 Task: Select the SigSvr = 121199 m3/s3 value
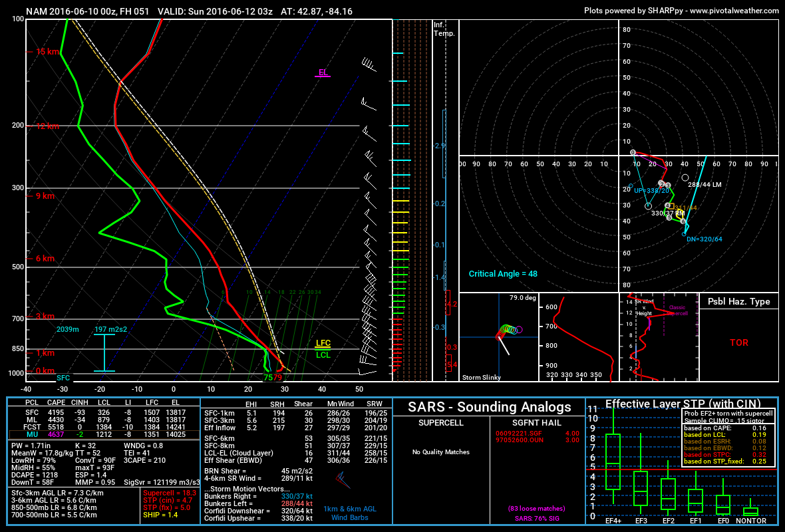click(162, 482)
